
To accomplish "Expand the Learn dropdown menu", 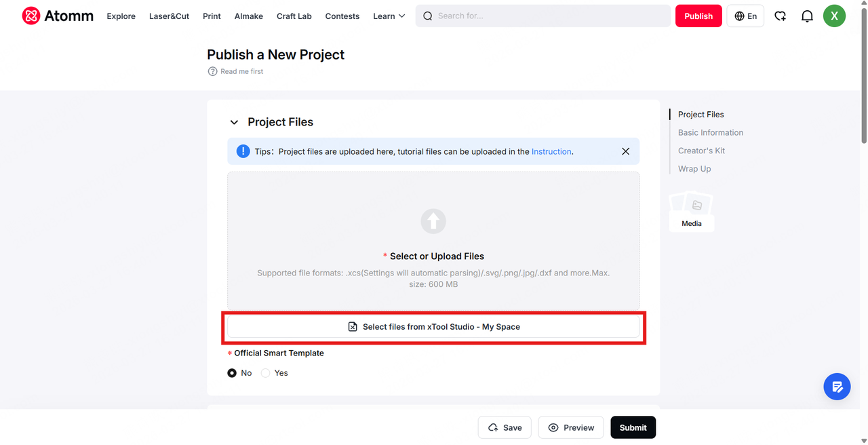I will click(389, 16).
